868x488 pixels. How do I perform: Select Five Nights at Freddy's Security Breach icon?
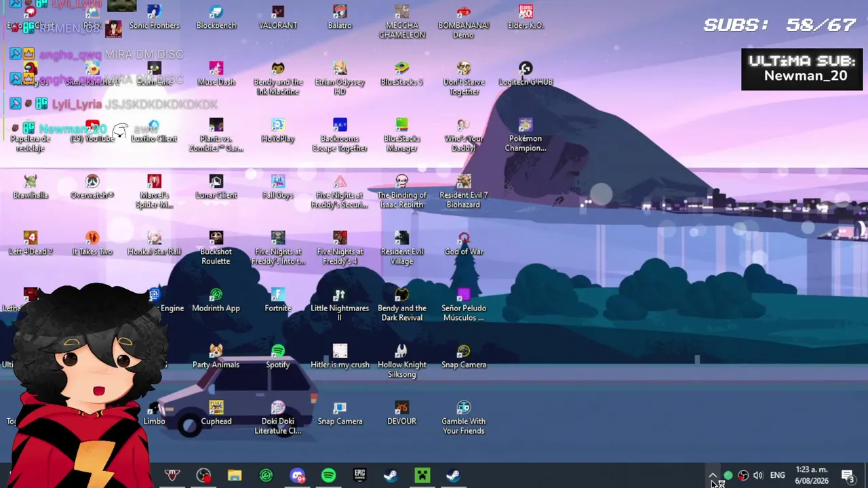pos(340,191)
